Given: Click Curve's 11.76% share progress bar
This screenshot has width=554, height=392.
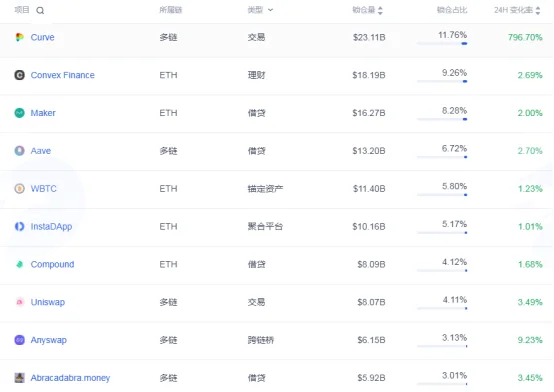Looking at the screenshot, I should 442,43.
